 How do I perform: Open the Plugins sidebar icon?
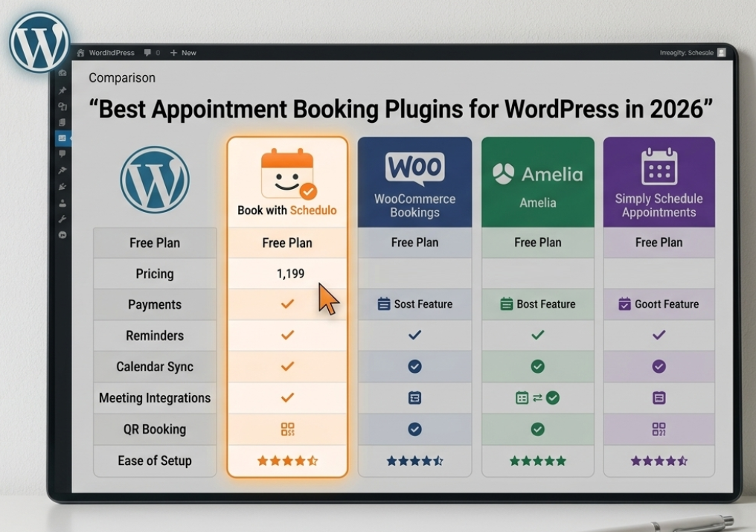[63, 187]
